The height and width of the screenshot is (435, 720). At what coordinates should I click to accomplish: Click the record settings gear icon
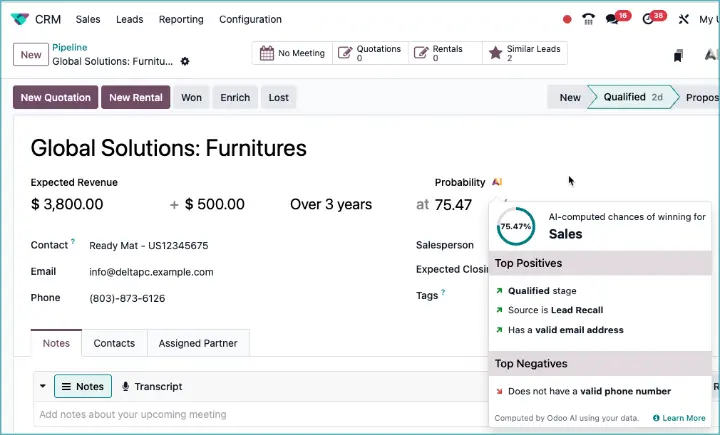[x=185, y=62]
